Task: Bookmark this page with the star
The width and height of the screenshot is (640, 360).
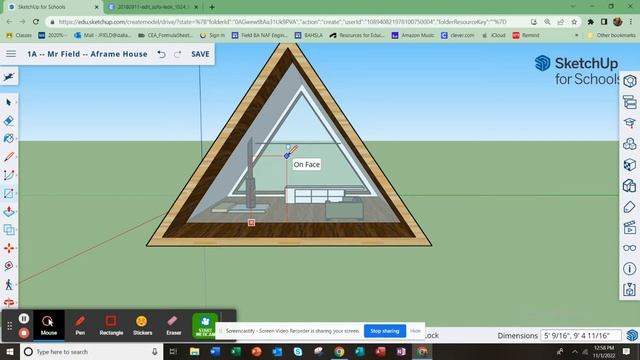Action: (574, 22)
